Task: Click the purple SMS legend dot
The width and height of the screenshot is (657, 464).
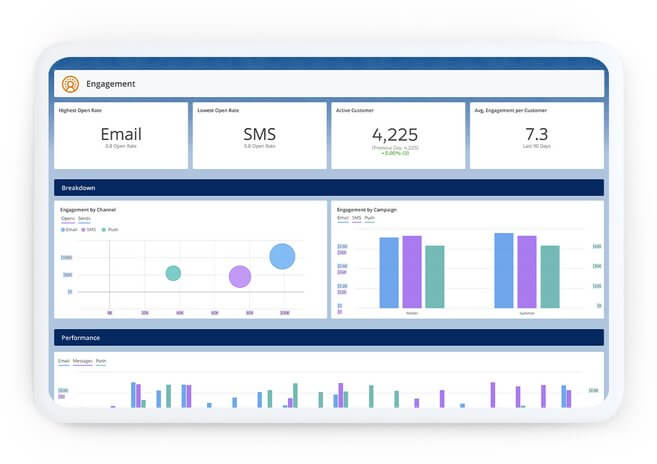Action: coord(84,229)
